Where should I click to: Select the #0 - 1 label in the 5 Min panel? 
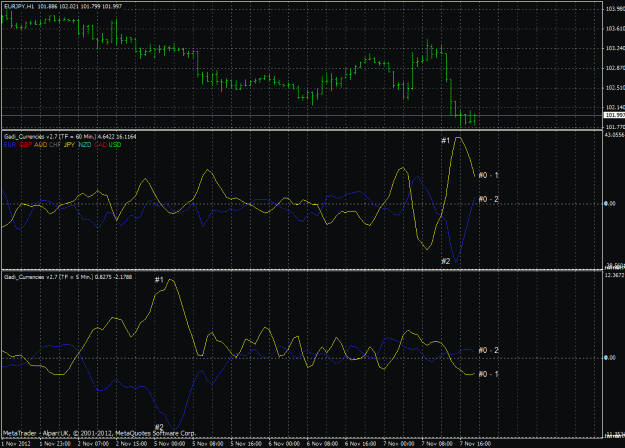pyautogui.click(x=488, y=374)
